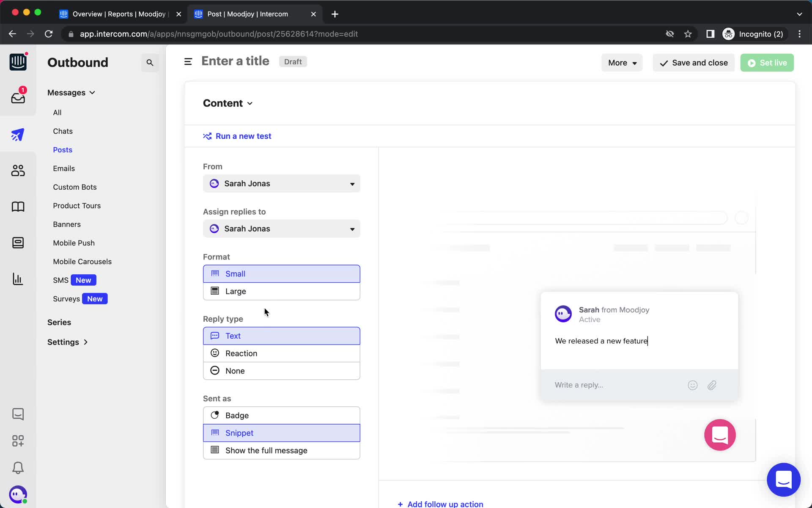Open Series in the sidebar
812x508 pixels.
click(x=59, y=323)
